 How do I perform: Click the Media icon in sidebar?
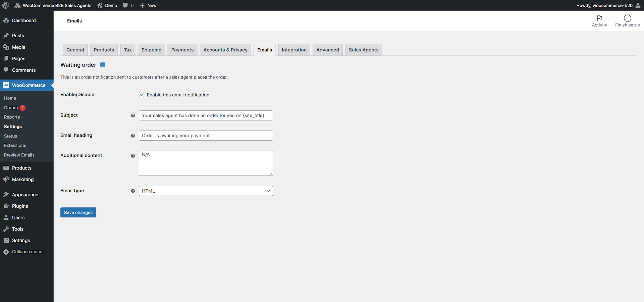(6, 47)
